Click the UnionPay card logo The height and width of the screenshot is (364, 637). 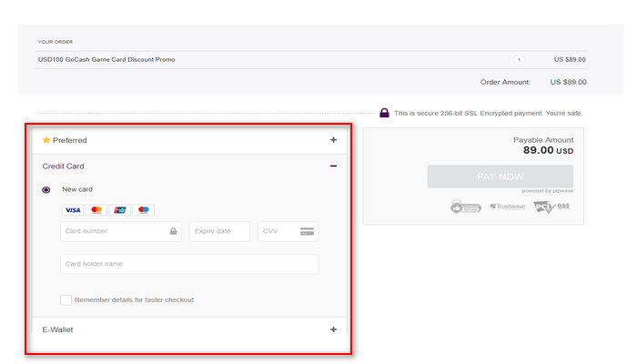tap(119, 210)
